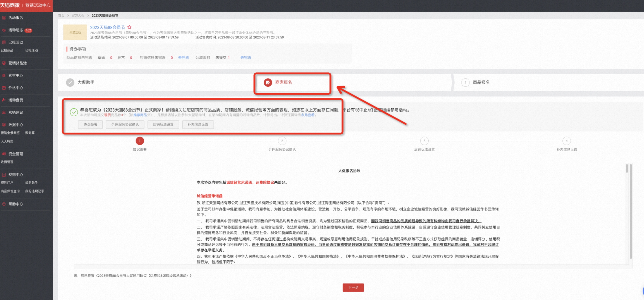
Task: Click the 去完善 link after 店铺信息未完善
Action: 183,58
